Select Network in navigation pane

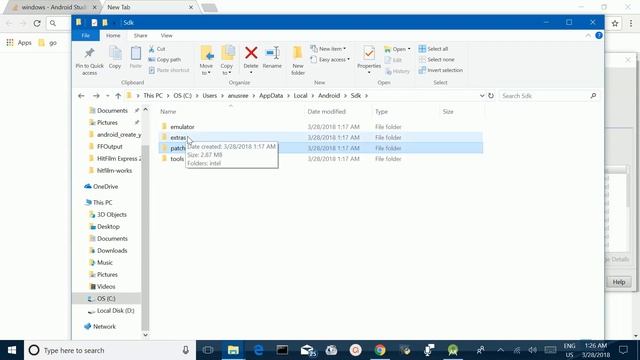click(104, 327)
